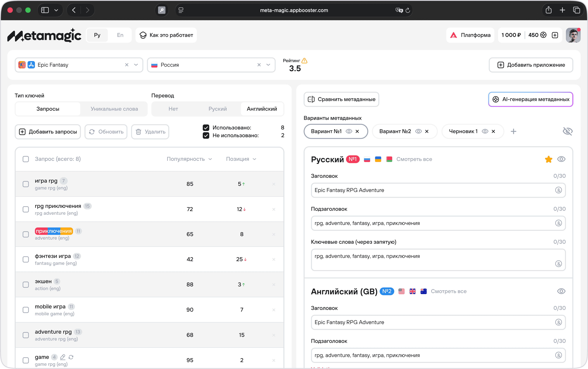This screenshot has height=369, width=588.
Task: Click the hide-all crossed eye icon
Action: [x=567, y=131]
